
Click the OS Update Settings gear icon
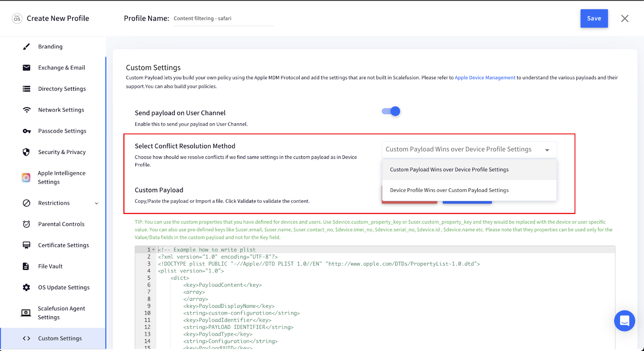coord(27,287)
